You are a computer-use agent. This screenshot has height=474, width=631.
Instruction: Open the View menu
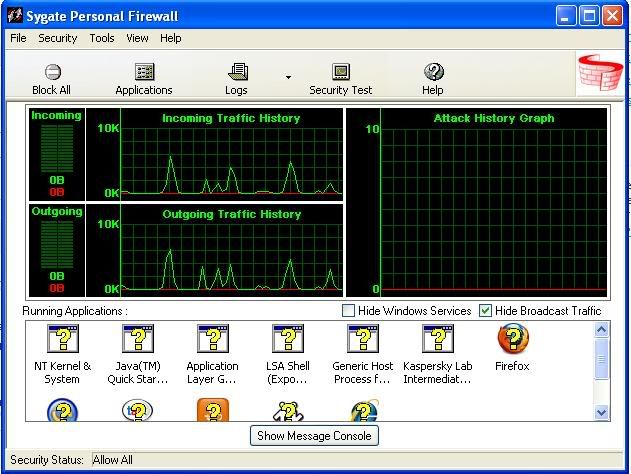(x=137, y=38)
